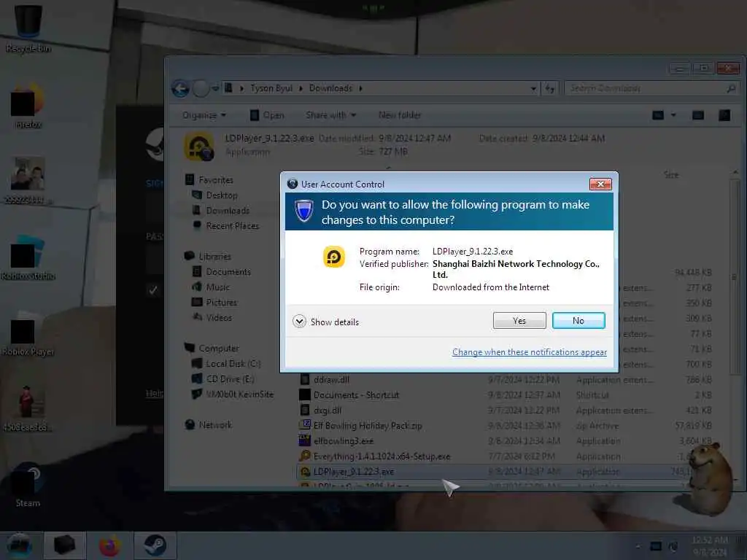Switch to Steam on the taskbar

click(x=155, y=545)
